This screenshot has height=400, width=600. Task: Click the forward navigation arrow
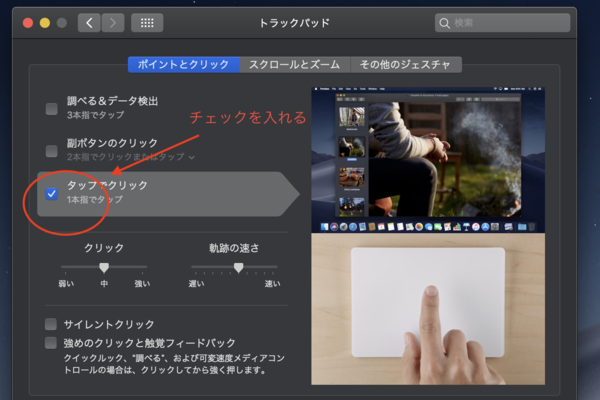pos(113,22)
